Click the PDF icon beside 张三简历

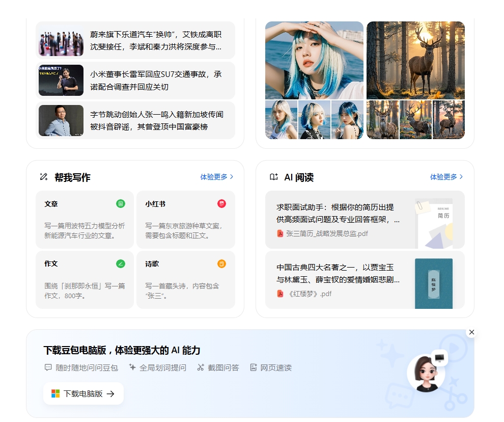[x=280, y=233]
